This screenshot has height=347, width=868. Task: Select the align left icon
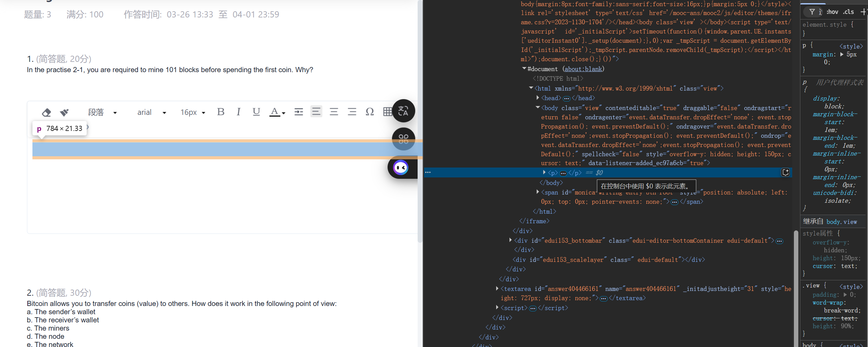pyautogui.click(x=316, y=111)
